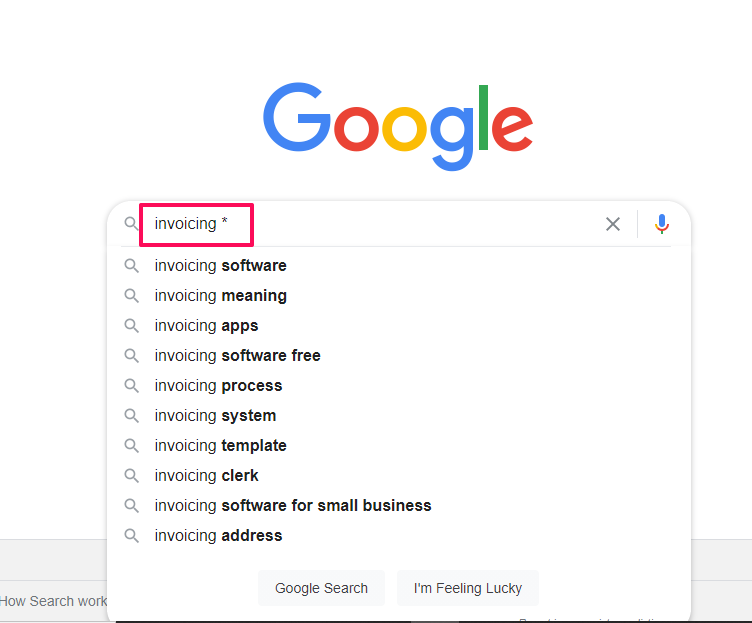
Task: Clear the search box with X icon
Action: 613,224
